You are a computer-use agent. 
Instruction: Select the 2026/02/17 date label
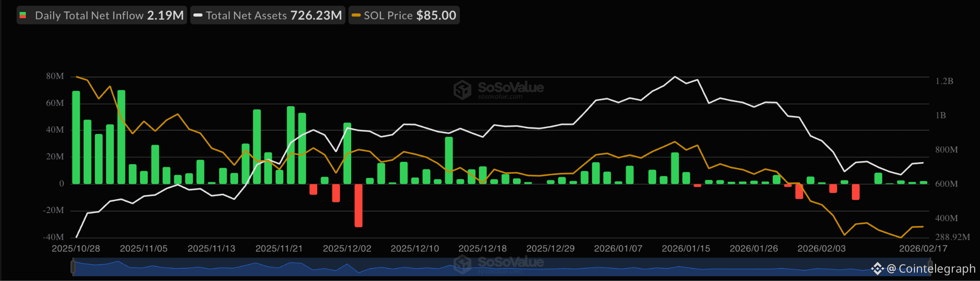coord(923,248)
